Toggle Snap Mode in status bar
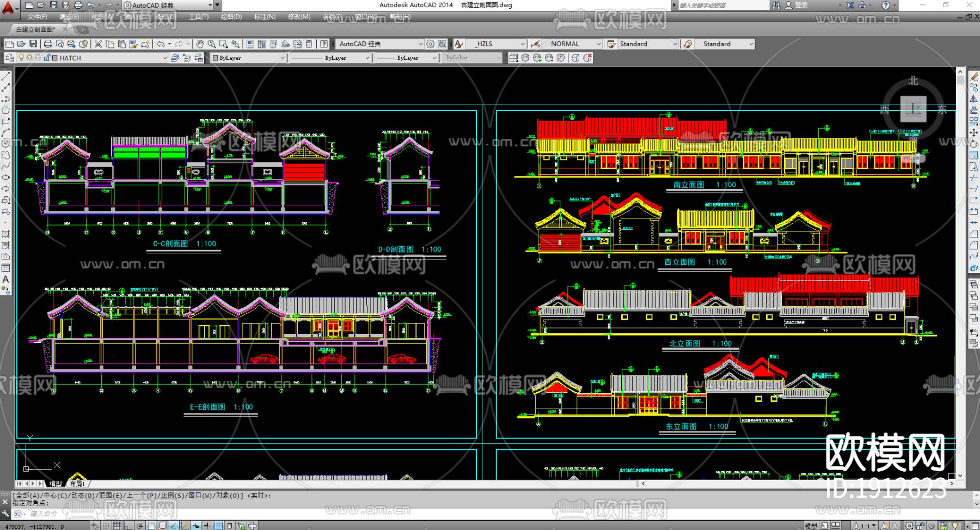Viewport: 980px width, 530px height. [x=106, y=526]
